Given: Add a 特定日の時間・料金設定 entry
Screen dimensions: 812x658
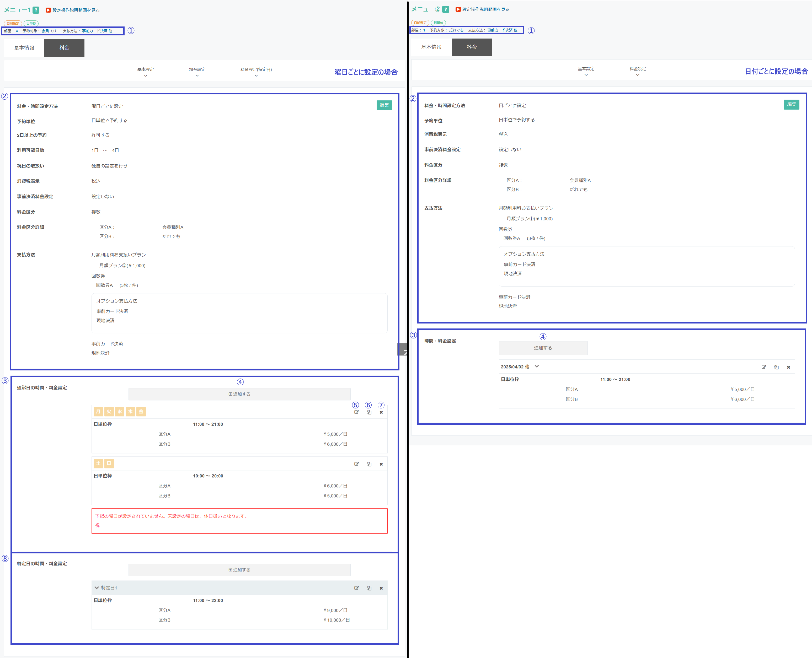Looking at the screenshot, I should (x=239, y=570).
